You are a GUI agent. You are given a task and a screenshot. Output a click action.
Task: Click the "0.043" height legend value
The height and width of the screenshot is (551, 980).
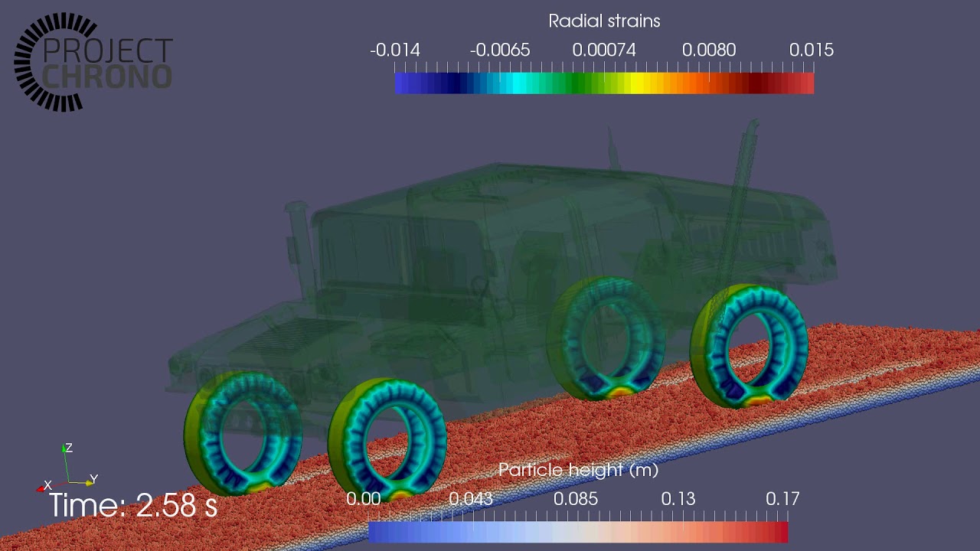tap(471, 499)
